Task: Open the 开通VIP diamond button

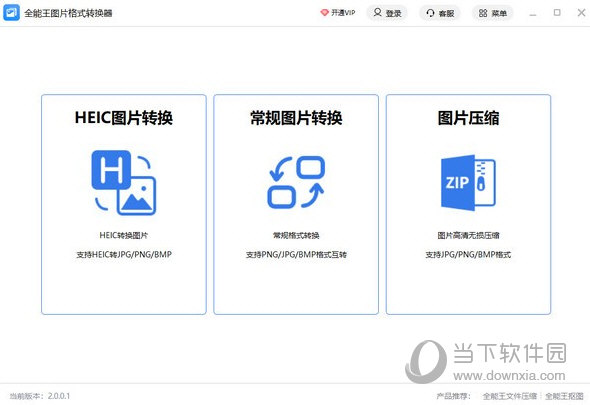Action: pos(338,13)
